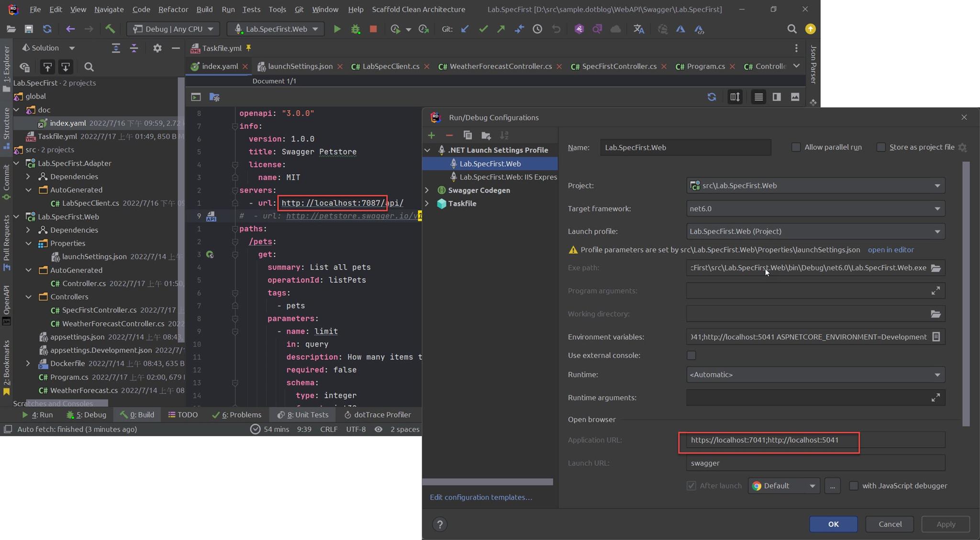This screenshot has height=540, width=980.
Task: Switch to Program.cs editor tab
Action: pyautogui.click(x=705, y=66)
